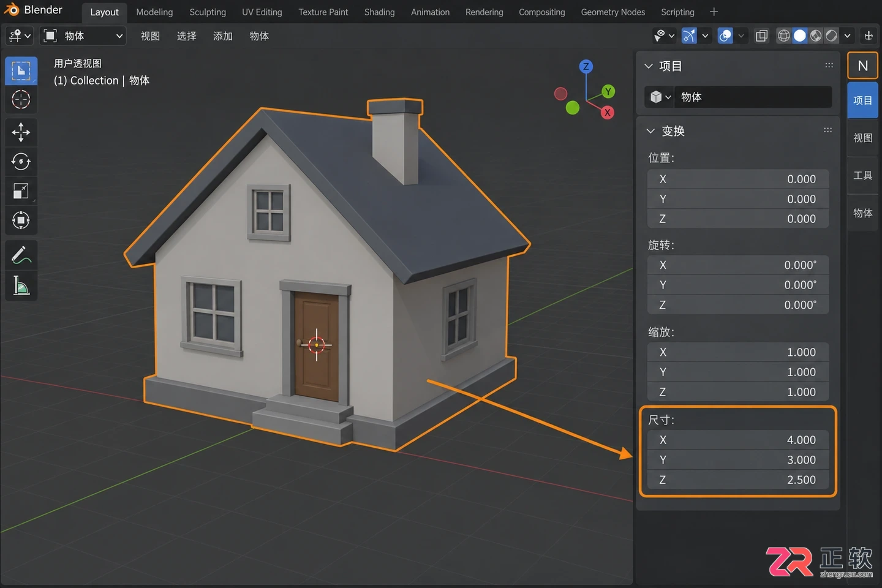
Task: Click the N sidebar button
Action: (862, 66)
